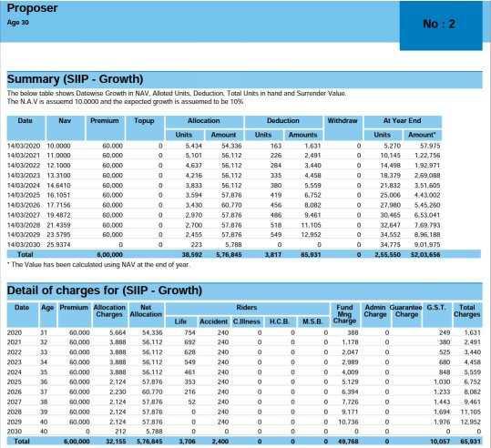Select the 'Accident' column header
491x448 pixels.
point(213,321)
